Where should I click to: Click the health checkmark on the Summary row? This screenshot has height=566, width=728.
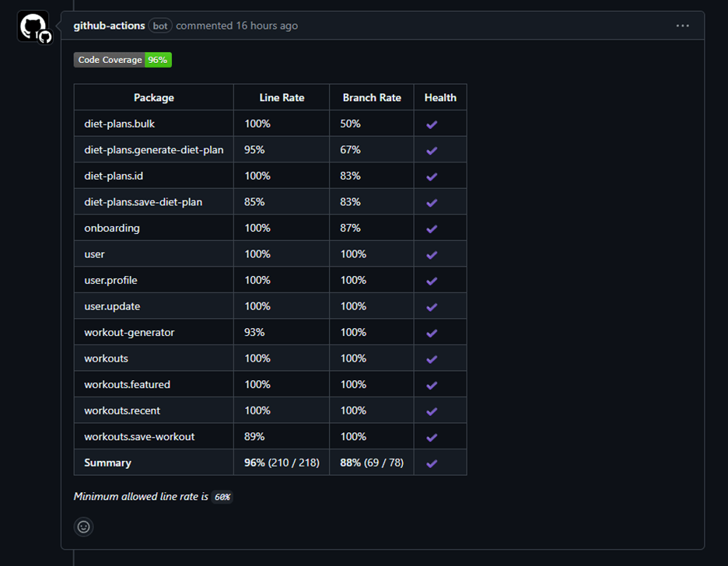(439, 463)
